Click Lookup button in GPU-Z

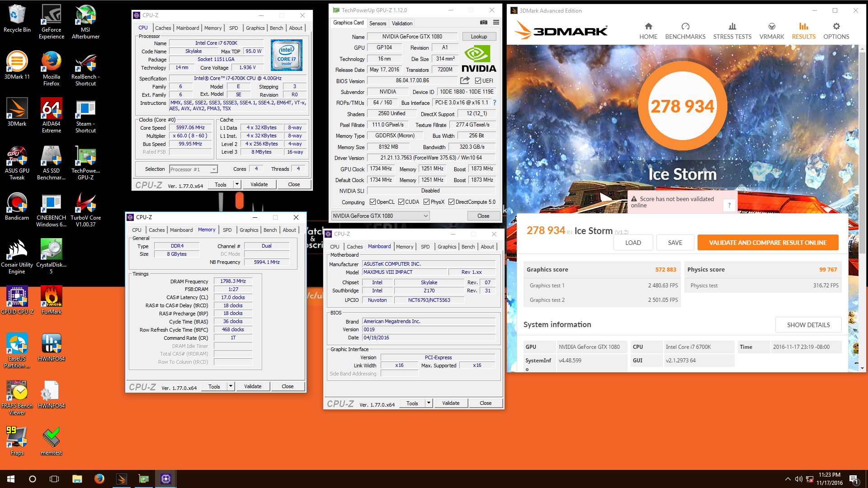tap(479, 37)
